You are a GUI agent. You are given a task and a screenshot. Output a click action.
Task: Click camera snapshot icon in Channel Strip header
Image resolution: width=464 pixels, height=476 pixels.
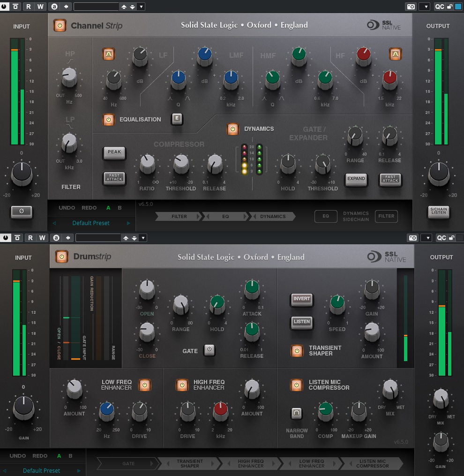click(x=411, y=7)
